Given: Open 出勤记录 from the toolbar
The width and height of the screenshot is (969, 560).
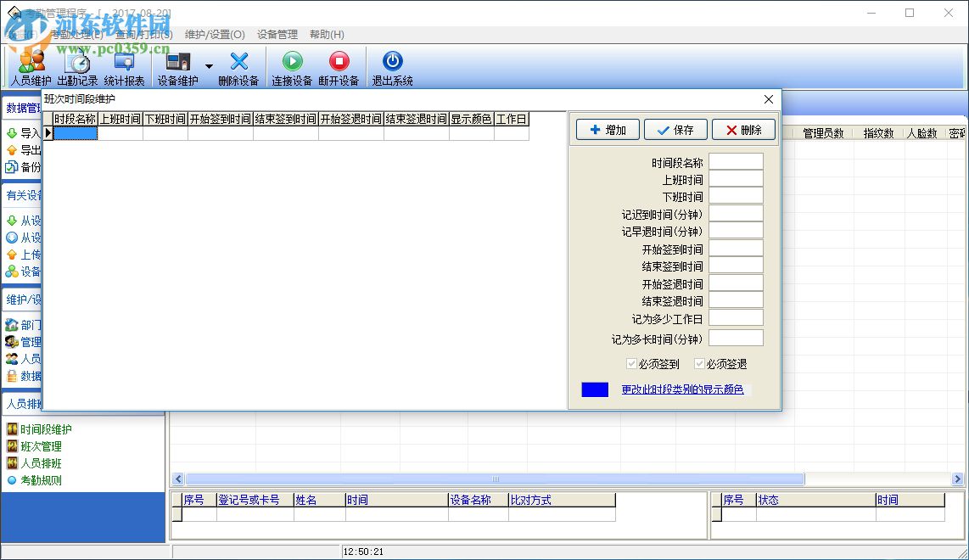Looking at the screenshot, I should (x=78, y=68).
